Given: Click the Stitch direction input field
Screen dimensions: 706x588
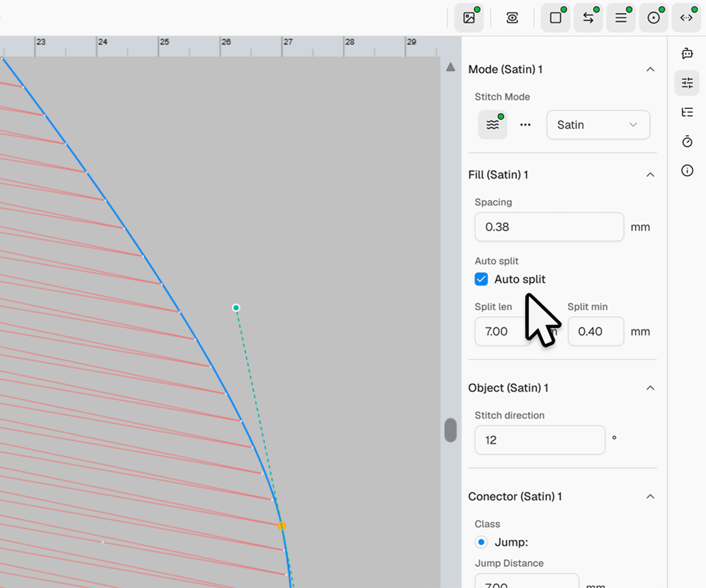Looking at the screenshot, I should [540, 440].
